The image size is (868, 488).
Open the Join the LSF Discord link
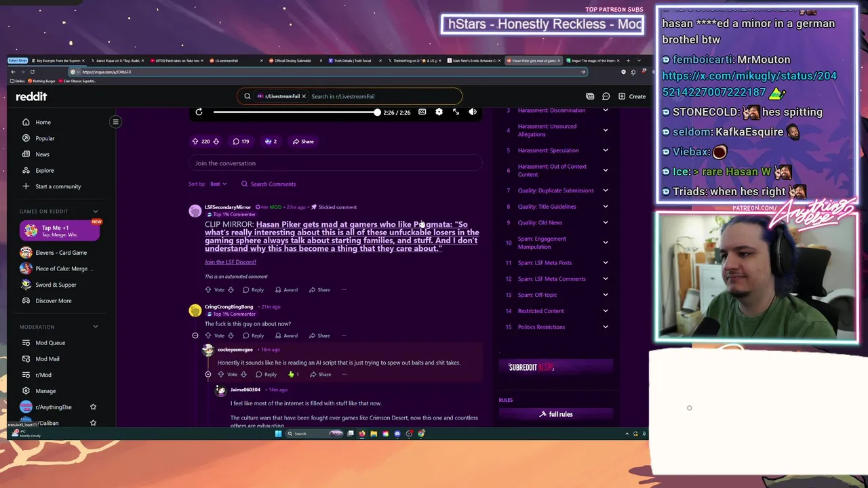pos(231,262)
